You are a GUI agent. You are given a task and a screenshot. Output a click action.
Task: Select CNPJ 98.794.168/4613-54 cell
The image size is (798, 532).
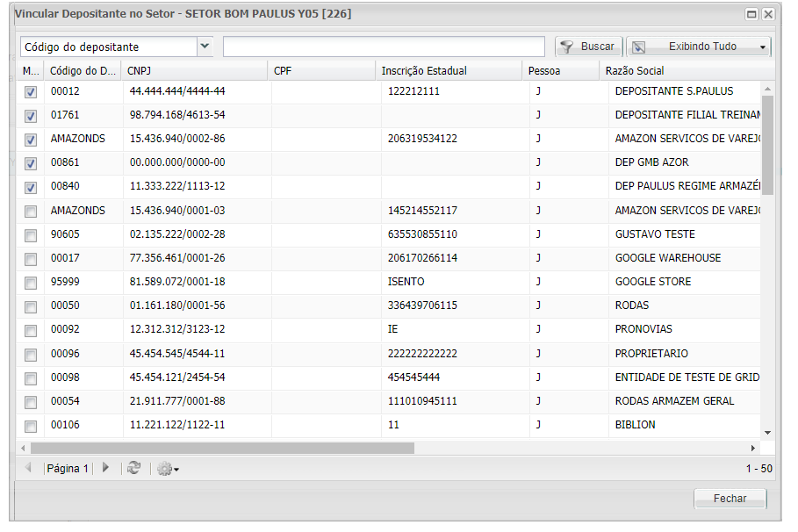click(198, 115)
